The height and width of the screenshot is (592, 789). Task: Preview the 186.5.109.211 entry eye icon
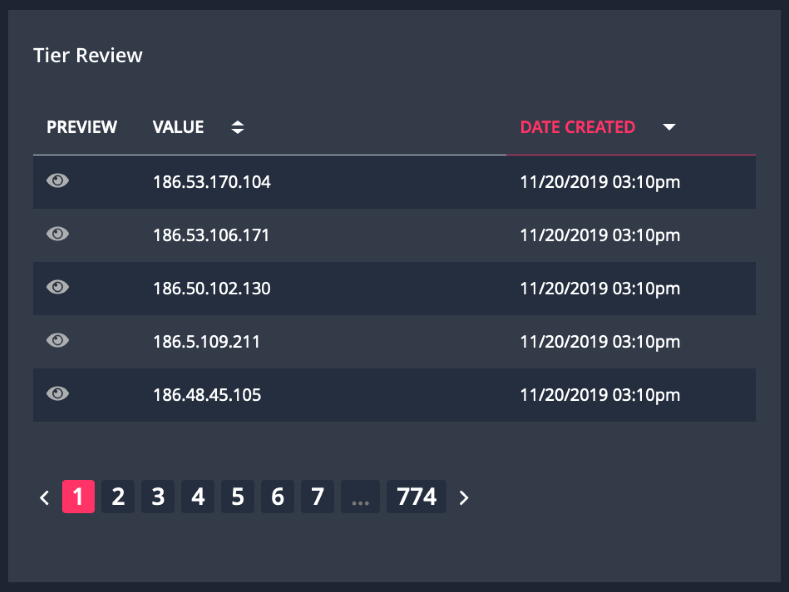(57, 341)
